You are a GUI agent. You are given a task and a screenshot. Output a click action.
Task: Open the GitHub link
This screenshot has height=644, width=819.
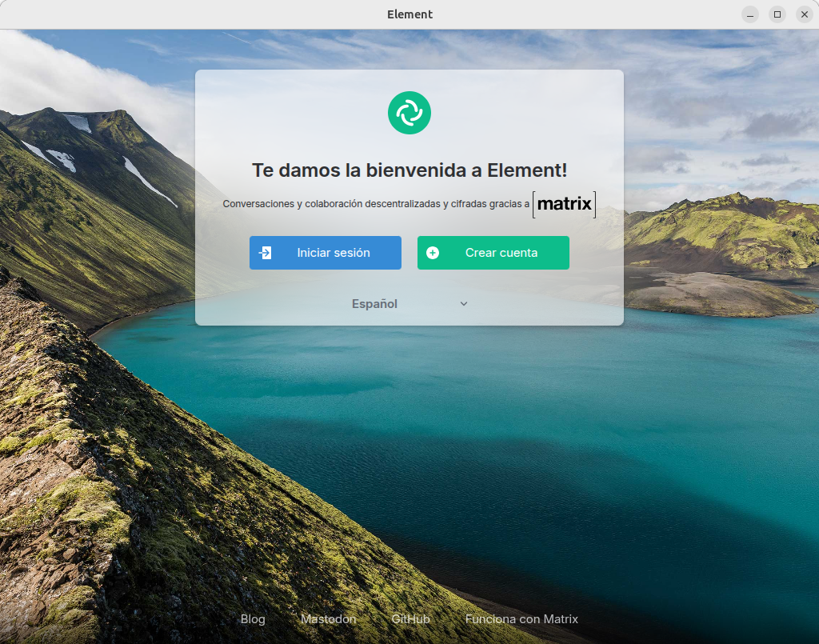(411, 618)
